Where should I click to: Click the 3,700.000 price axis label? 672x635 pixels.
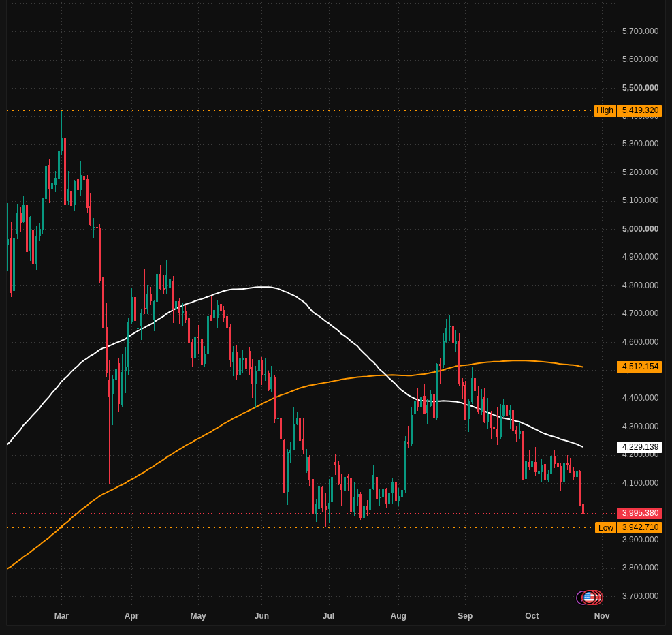(640, 596)
